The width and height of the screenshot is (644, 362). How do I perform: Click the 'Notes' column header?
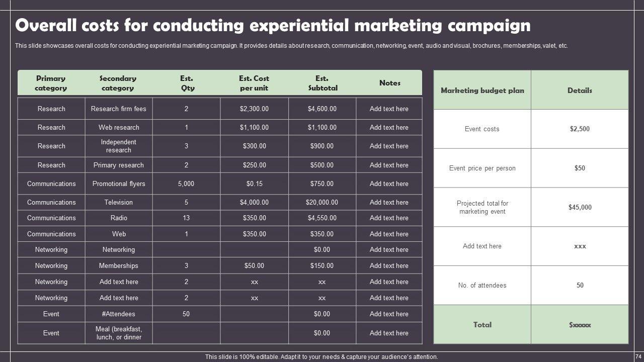389,83
